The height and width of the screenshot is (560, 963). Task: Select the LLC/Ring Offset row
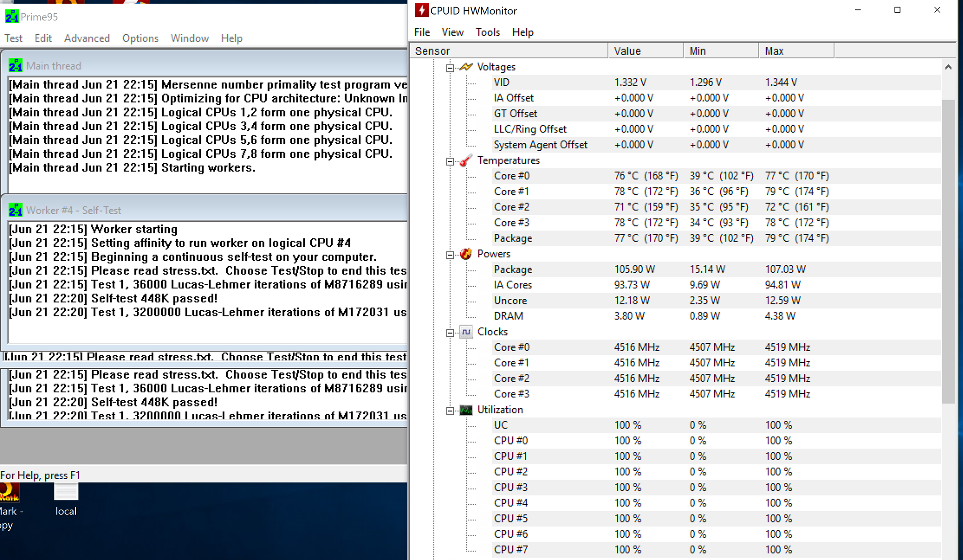point(716,129)
